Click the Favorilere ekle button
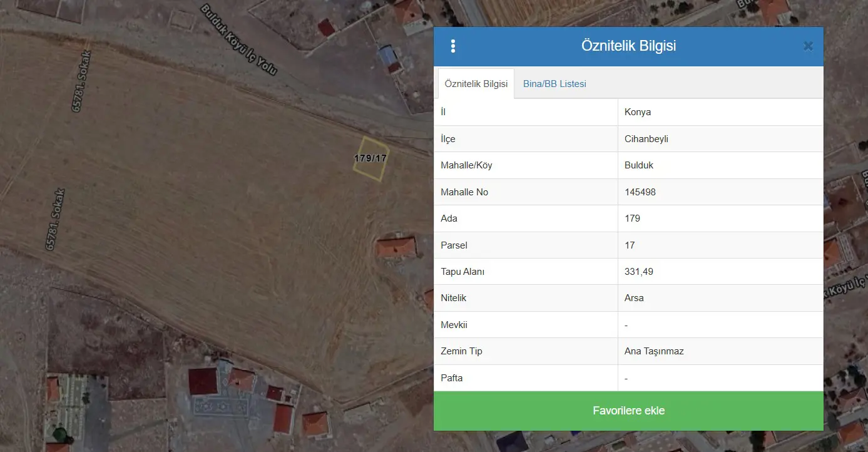 [x=628, y=411]
